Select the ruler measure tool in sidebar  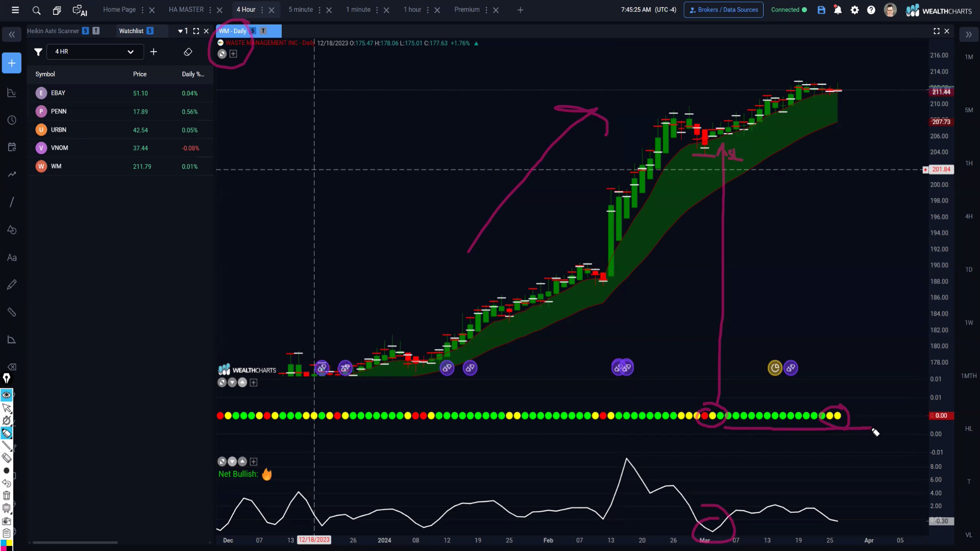coord(12,312)
